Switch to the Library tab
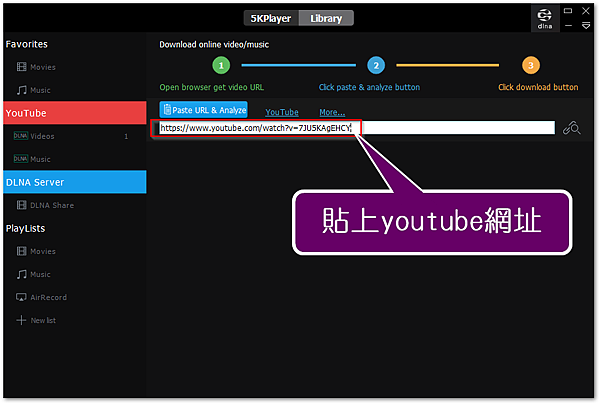This screenshot has height=404, width=600. [326, 18]
